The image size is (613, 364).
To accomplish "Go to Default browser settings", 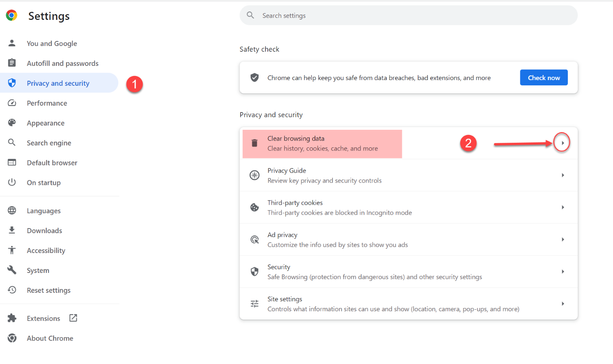I will click(x=52, y=163).
